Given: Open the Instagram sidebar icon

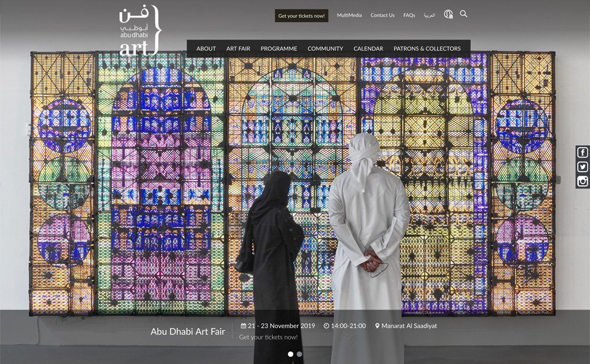Looking at the screenshot, I should [x=582, y=182].
